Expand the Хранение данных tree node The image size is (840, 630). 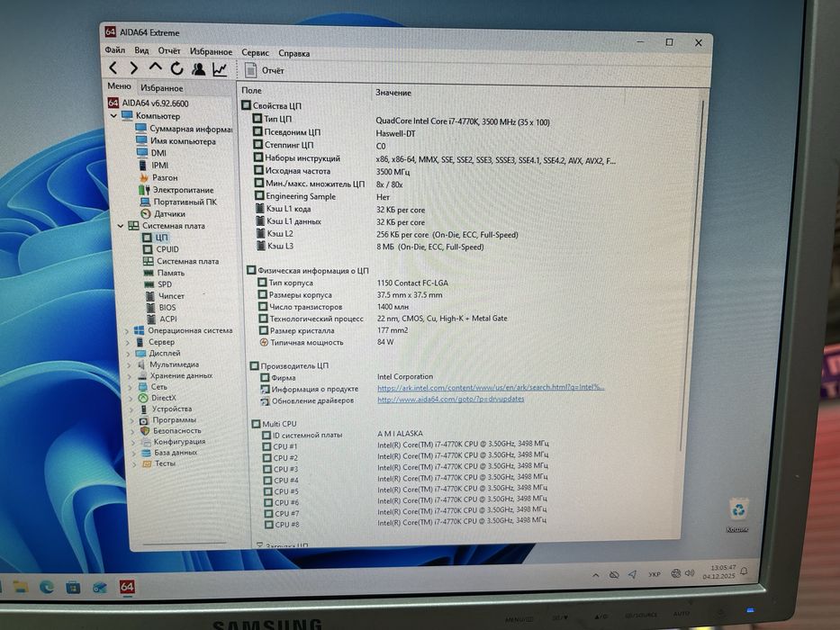coord(130,376)
